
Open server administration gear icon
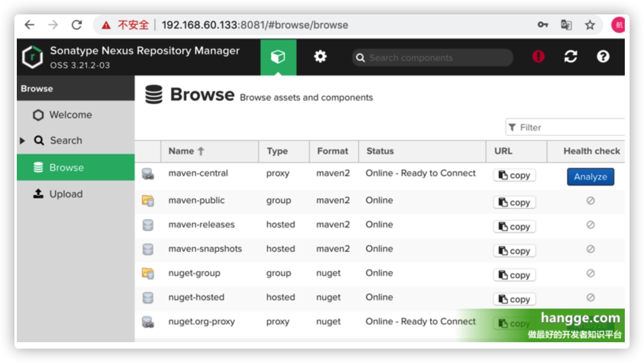point(320,56)
